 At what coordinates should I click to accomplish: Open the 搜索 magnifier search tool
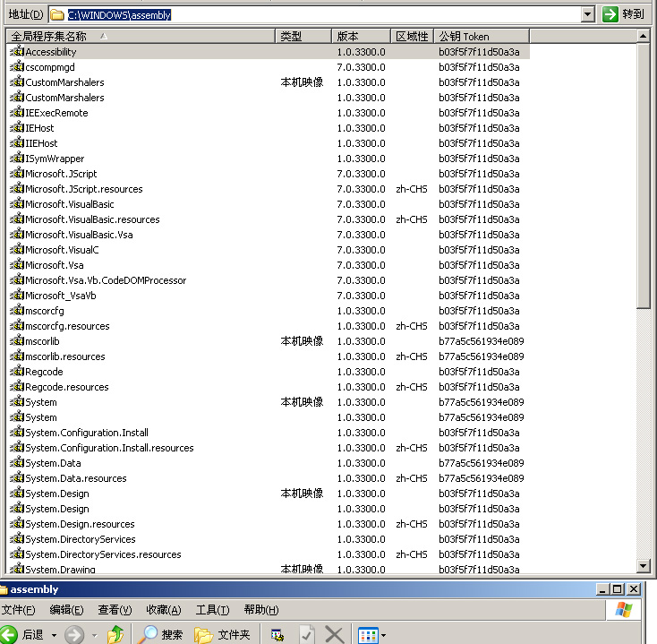(148, 635)
